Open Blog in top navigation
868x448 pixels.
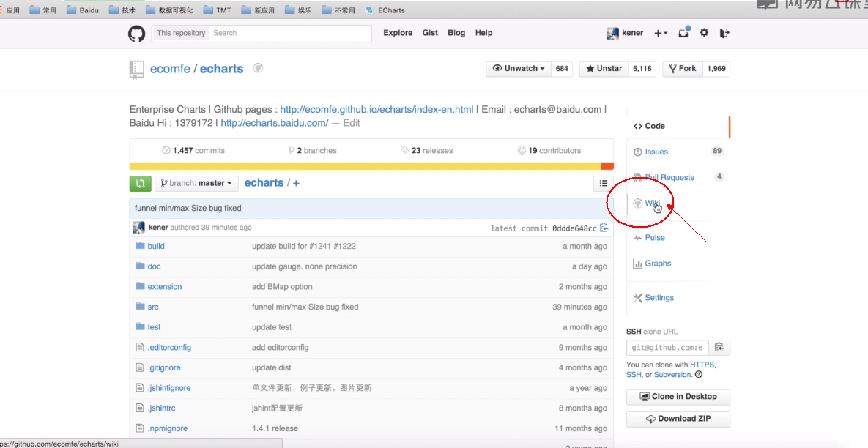[456, 33]
